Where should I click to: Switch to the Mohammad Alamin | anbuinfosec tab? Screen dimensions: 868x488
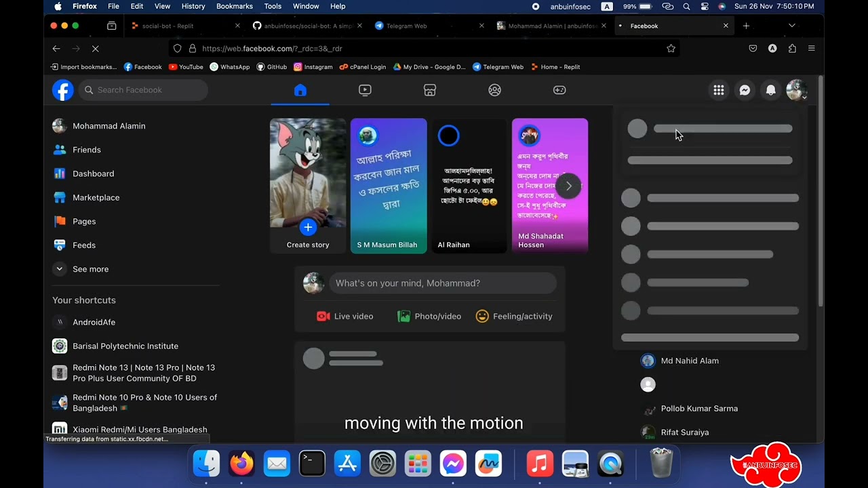tap(551, 26)
